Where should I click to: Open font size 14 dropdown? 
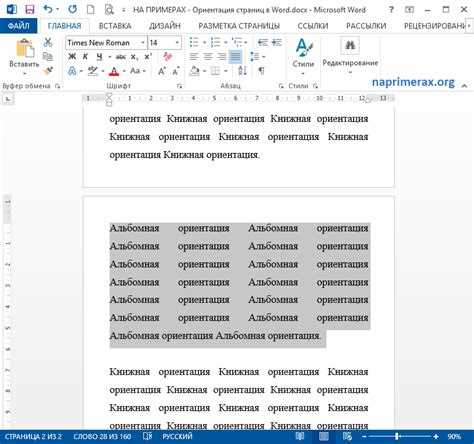click(177, 43)
